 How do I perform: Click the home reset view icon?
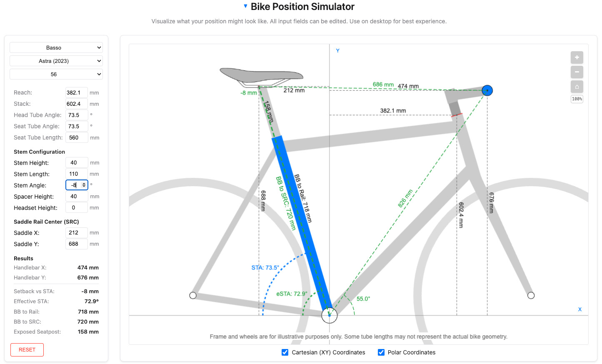coord(577,87)
